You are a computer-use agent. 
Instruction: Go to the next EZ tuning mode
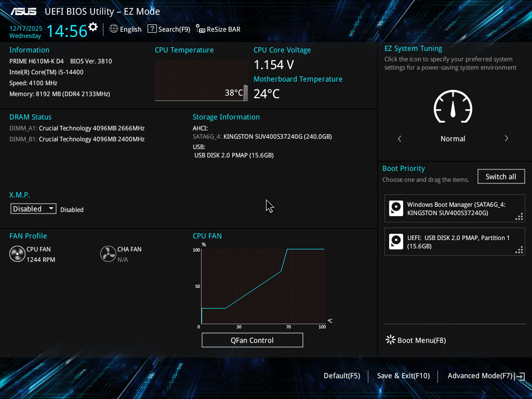click(x=506, y=138)
